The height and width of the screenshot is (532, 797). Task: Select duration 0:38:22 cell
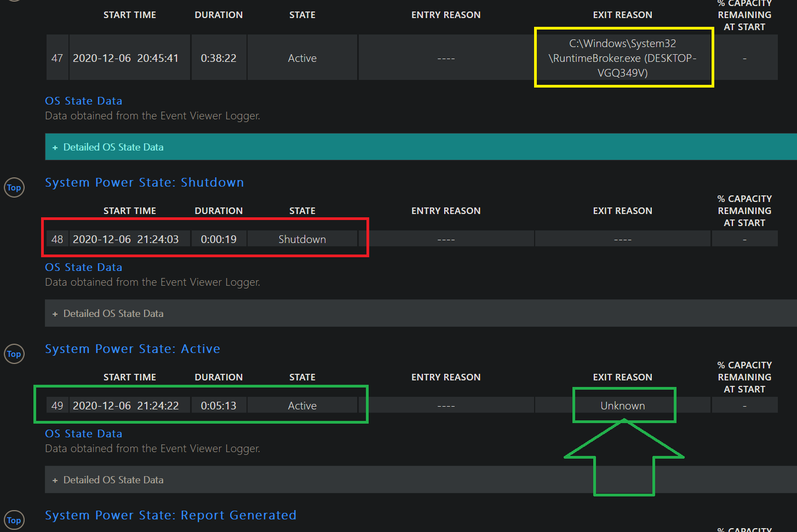pyautogui.click(x=219, y=57)
